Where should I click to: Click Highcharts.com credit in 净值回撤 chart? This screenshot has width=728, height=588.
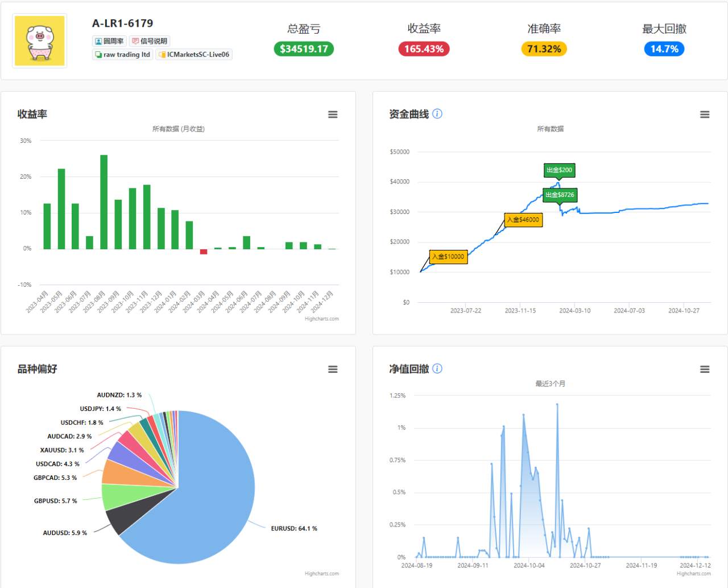pyautogui.click(x=694, y=574)
